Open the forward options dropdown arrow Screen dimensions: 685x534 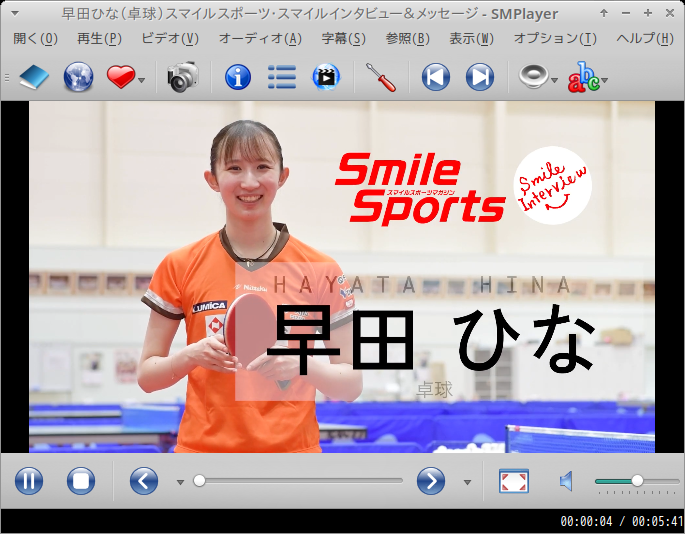[467, 482]
